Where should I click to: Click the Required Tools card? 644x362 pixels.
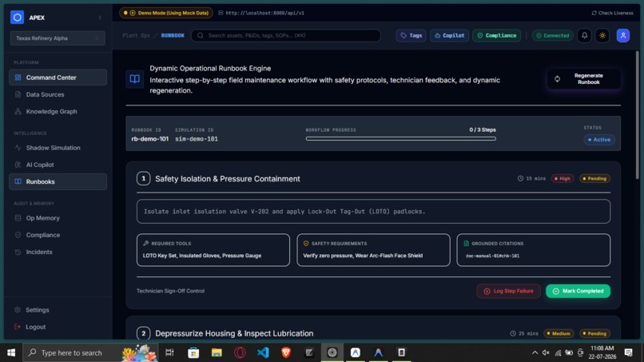coord(213,250)
